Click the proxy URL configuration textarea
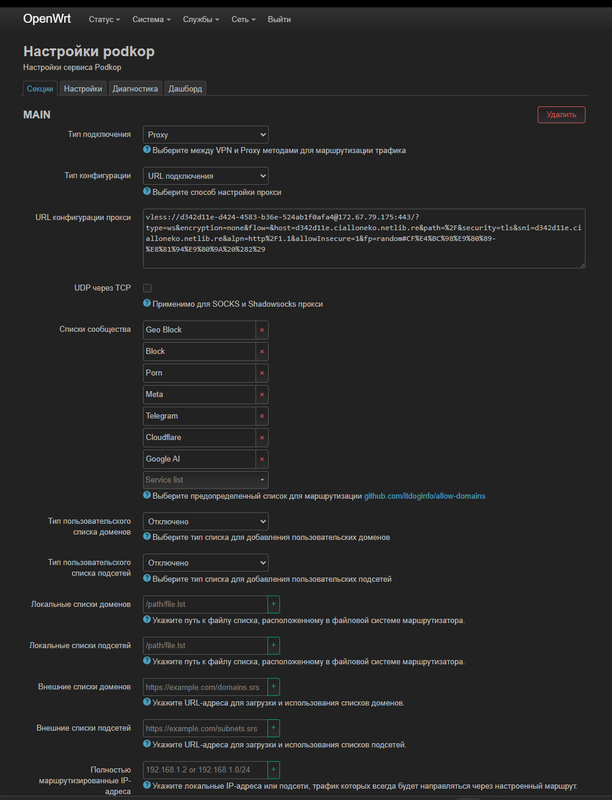Image resolution: width=612 pixels, height=800 pixels. [364, 238]
